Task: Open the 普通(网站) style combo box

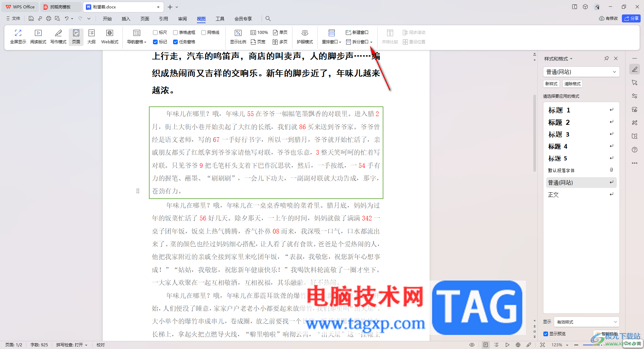Action: click(x=581, y=72)
